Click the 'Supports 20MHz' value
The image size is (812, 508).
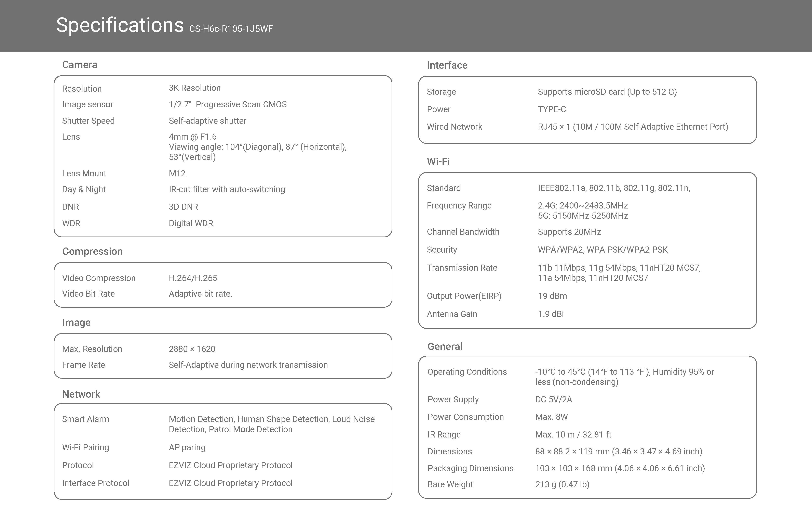point(569,232)
